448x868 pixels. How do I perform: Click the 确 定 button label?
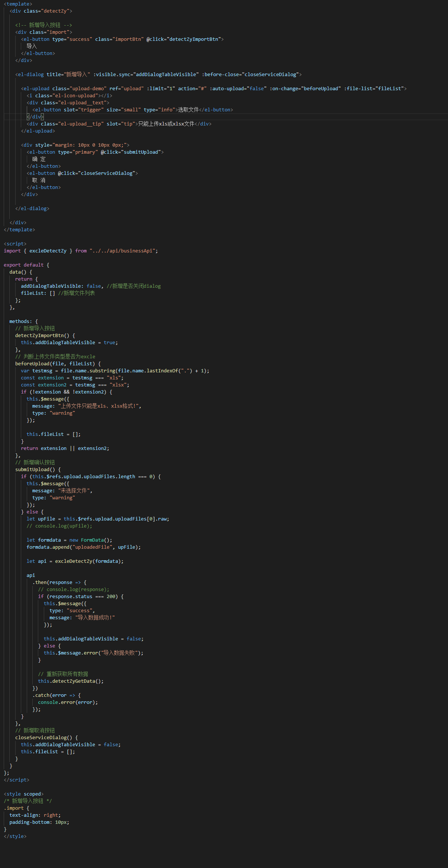coord(39,159)
